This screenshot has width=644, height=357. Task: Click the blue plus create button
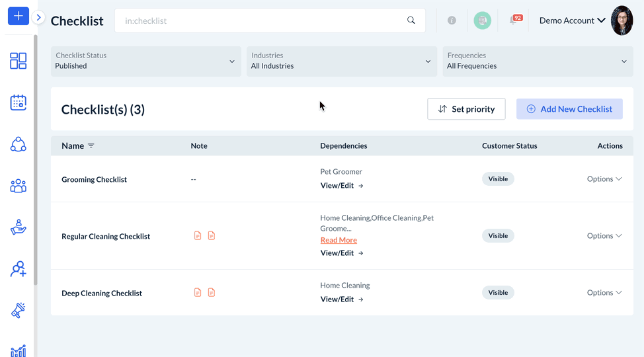(19, 16)
